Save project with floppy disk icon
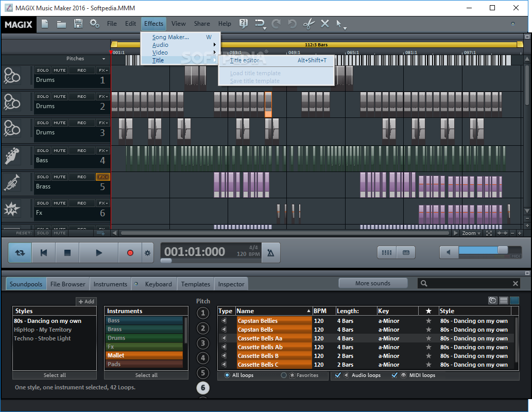 pyautogui.click(x=78, y=24)
